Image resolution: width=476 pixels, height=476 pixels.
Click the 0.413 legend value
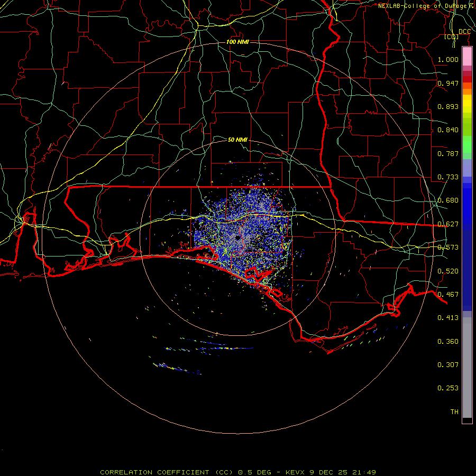(448, 318)
